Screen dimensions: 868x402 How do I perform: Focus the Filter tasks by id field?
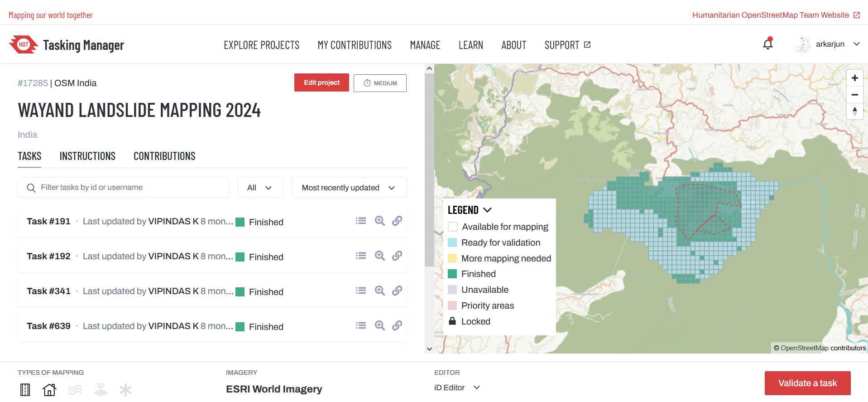pos(123,187)
